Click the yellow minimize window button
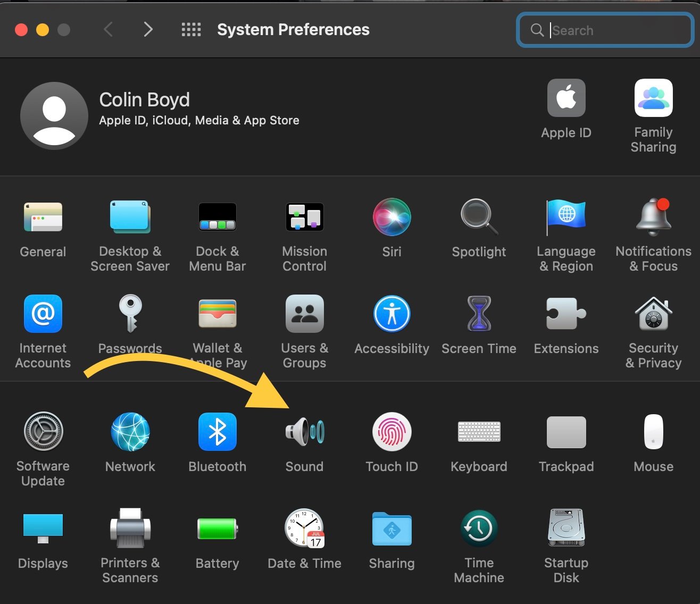Image resolution: width=700 pixels, height=604 pixels. coord(43,30)
